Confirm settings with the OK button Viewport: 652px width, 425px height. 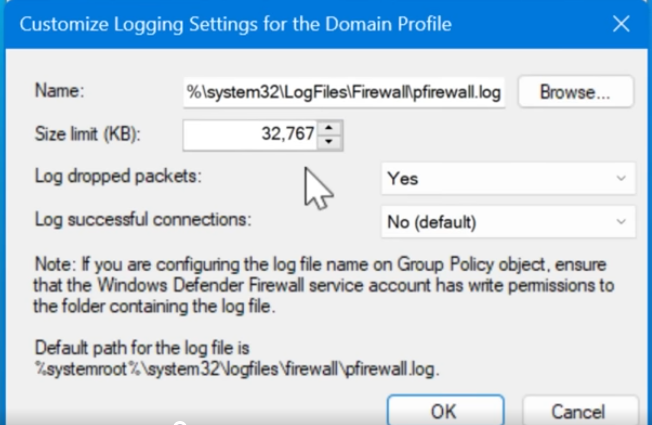444,411
